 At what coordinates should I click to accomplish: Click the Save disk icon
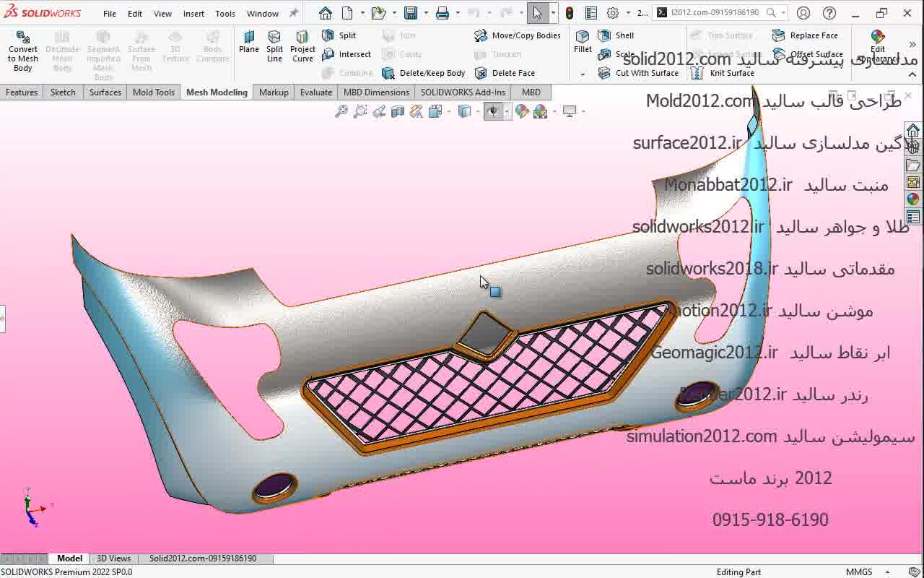(411, 13)
